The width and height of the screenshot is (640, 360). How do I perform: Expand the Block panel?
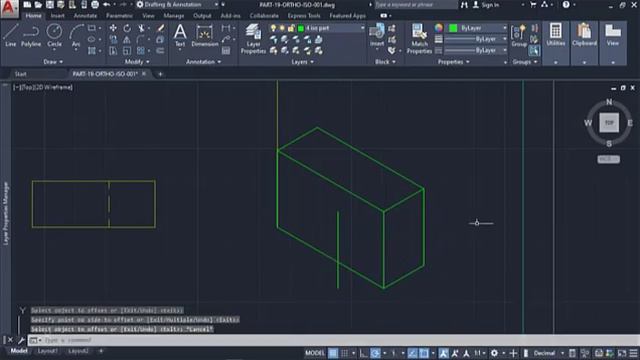click(385, 62)
